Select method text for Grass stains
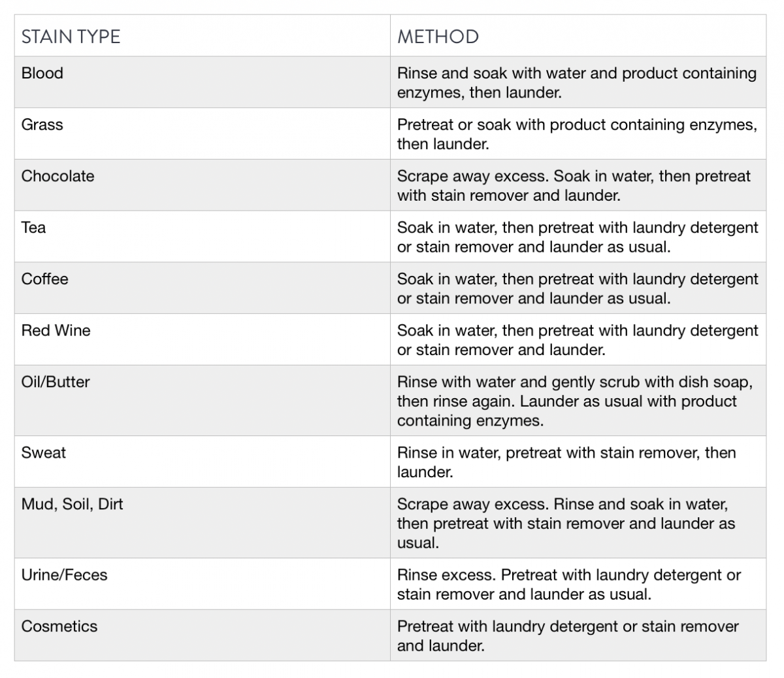 tap(576, 134)
